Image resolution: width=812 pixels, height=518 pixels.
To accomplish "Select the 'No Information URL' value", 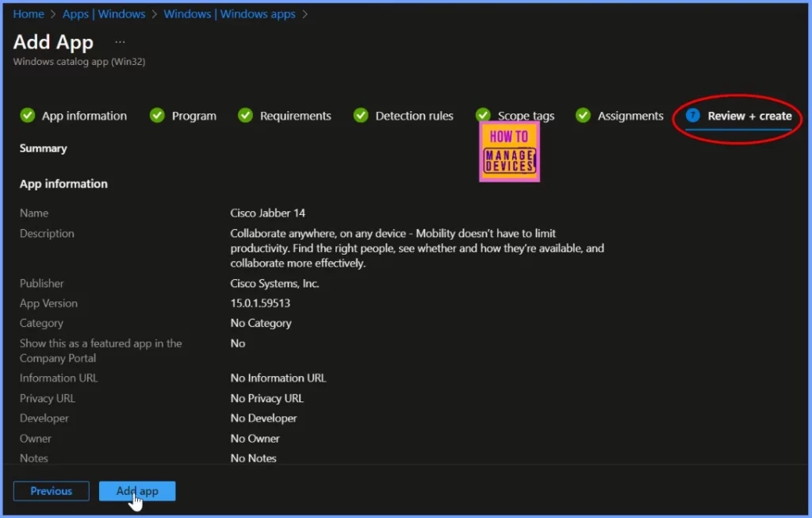I will tap(278, 378).
